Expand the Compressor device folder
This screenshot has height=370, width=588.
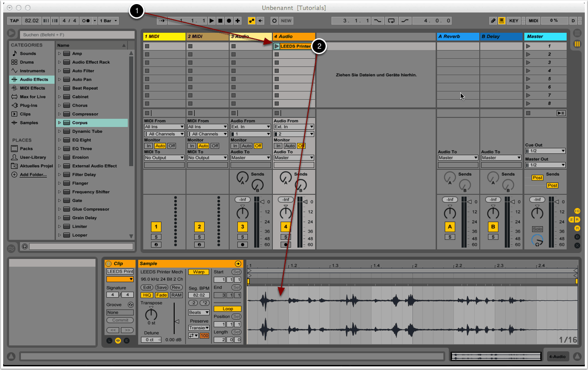pyautogui.click(x=59, y=114)
